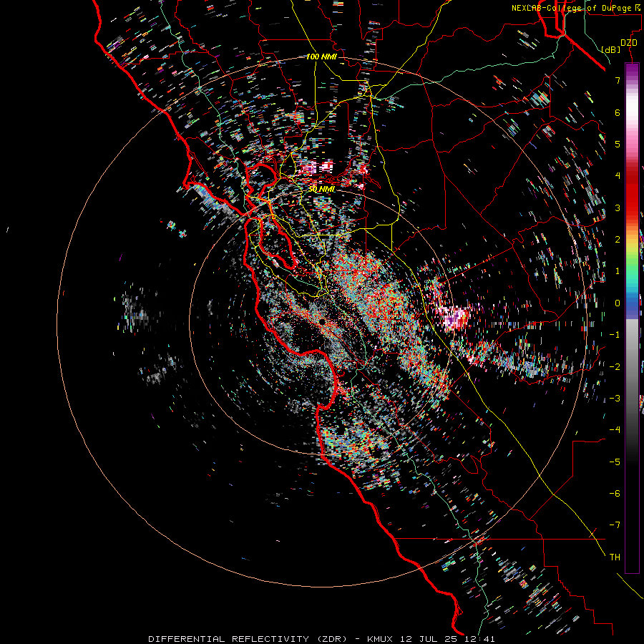The width and height of the screenshot is (644, 644).
Task: Click the -5 value on the color scale
Action: (x=615, y=462)
